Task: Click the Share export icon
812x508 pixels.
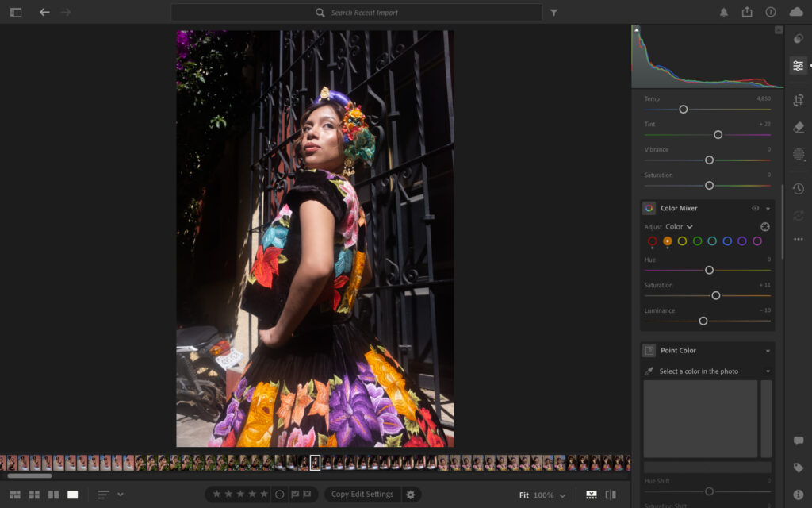Action: tap(747, 12)
